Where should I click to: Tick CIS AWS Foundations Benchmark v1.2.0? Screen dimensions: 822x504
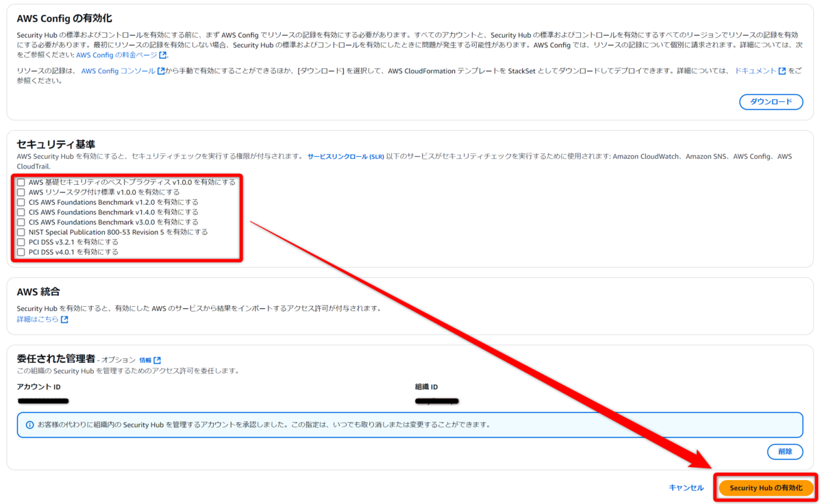(21, 203)
